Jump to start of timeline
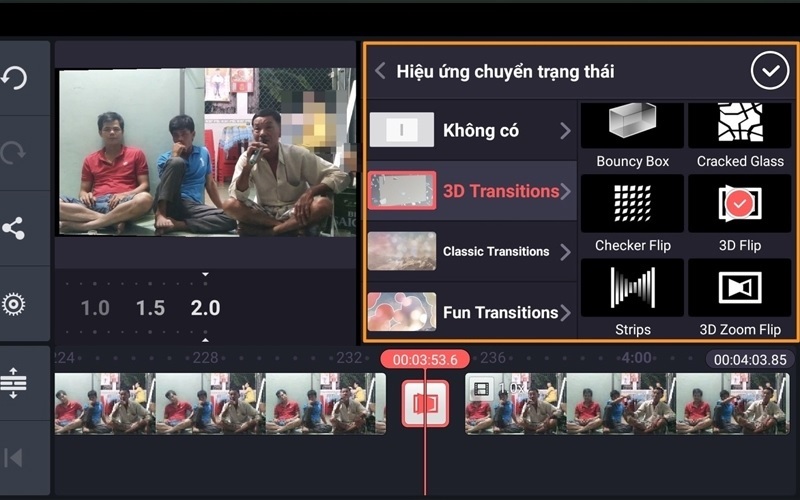This screenshot has width=800, height=500. tap(14, 458)
